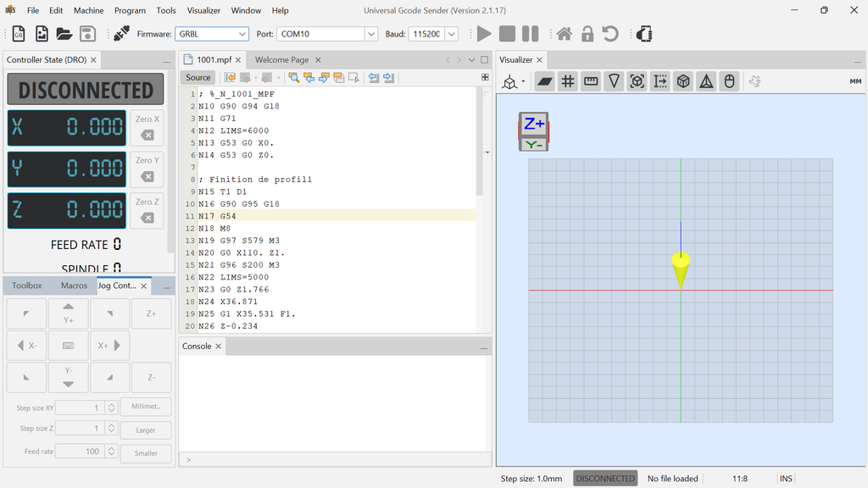Open the File menu

click(x=33, y=10)
